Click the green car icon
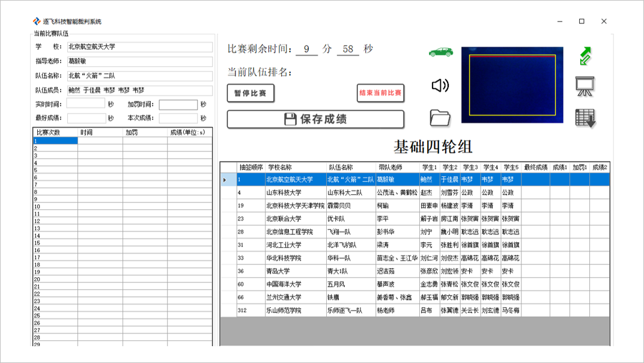Viewport: 644px width, 363px height. point(441,52)
